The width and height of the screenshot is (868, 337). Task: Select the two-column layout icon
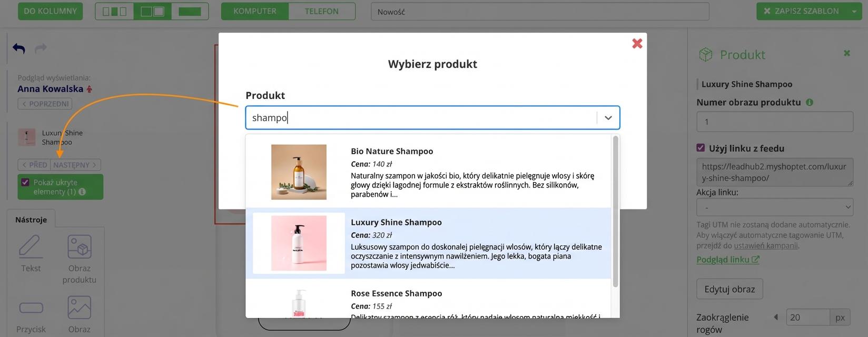153,11
